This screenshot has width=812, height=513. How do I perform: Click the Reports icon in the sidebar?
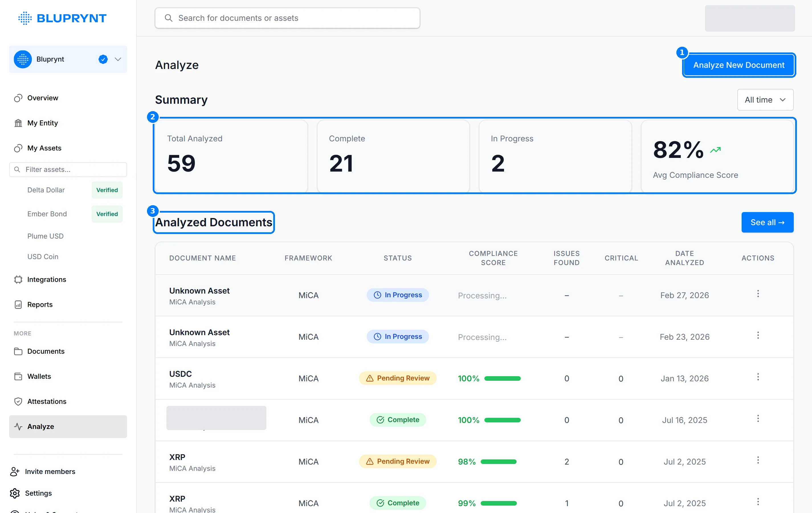18,305
